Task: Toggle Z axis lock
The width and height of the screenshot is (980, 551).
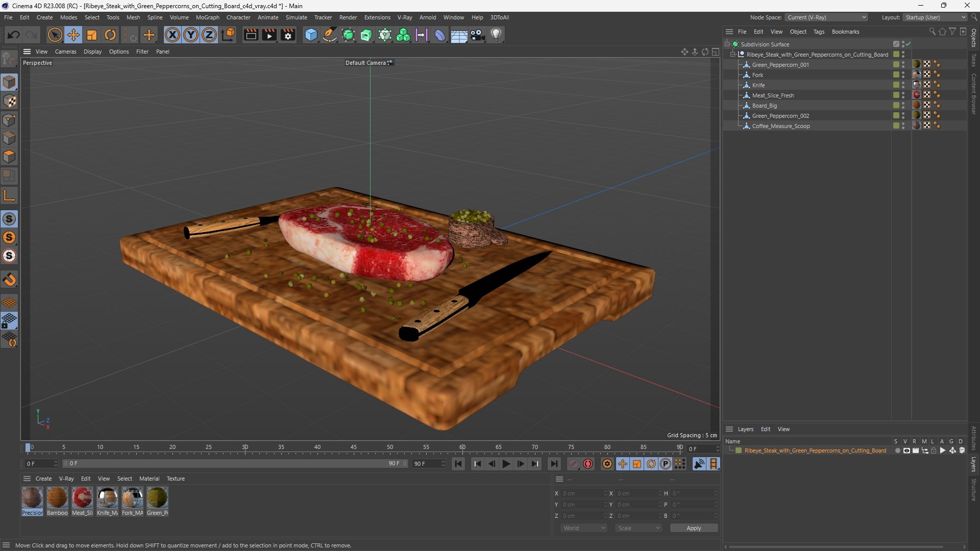Action: coord(209,35)
